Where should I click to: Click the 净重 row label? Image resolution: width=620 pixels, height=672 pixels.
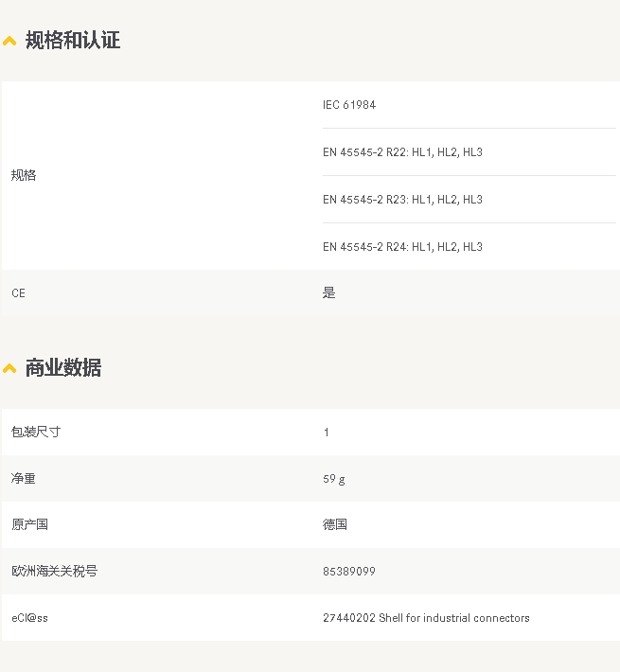[x=24, y=479]
